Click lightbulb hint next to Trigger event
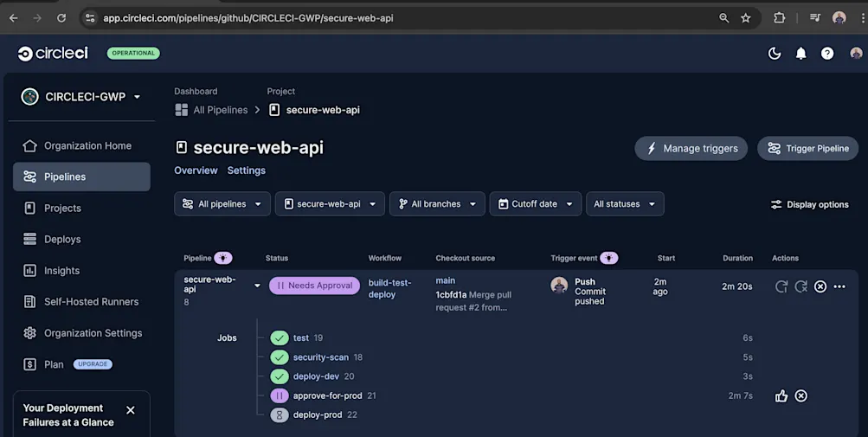Viewport: 868px width, 437px height. point(609,258)
